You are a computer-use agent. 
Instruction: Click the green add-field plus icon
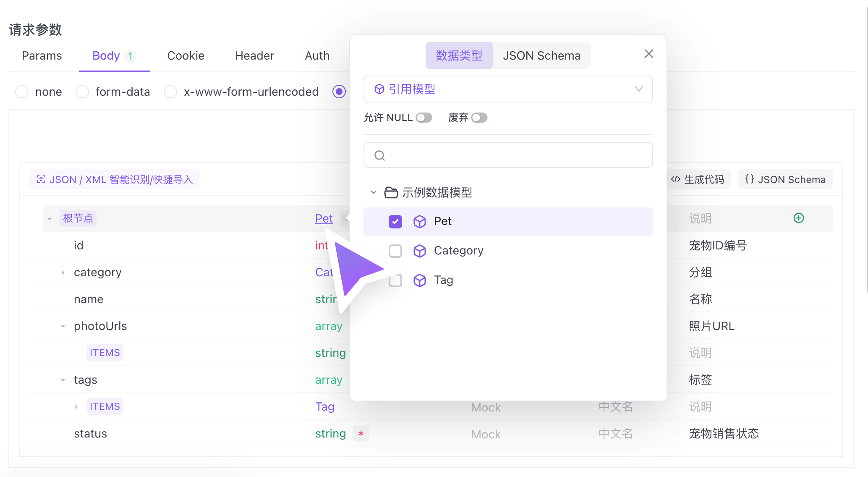tap(798, 218)
